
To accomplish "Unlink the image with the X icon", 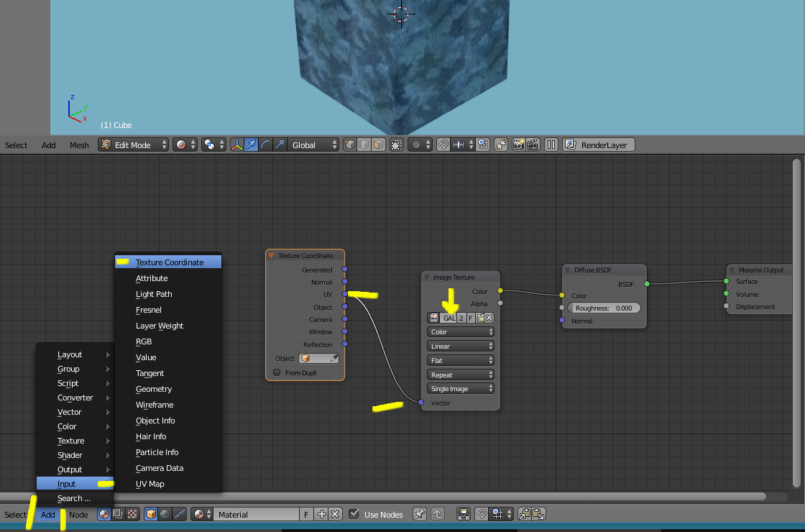I will (x=489, y=318).
